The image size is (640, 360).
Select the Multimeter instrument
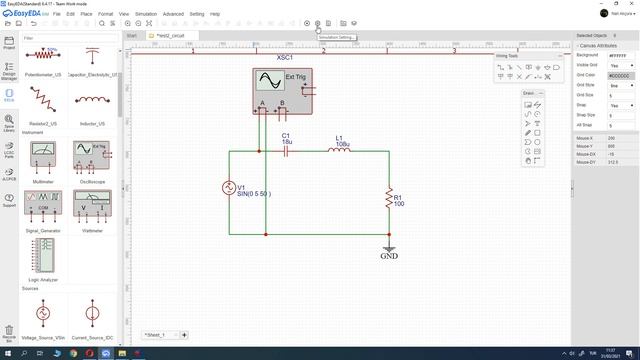[x=43, y=162]
